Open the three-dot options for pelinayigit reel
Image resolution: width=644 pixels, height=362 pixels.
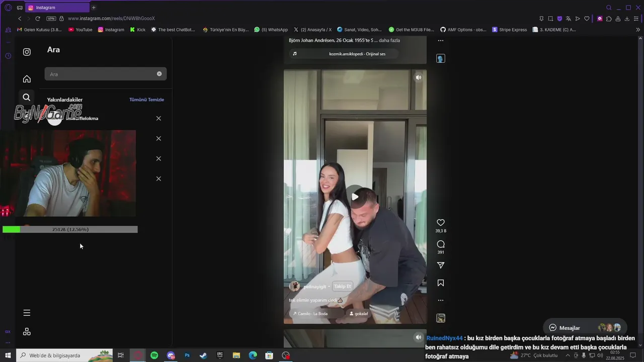pyautogui.click(x=441, y=300)
